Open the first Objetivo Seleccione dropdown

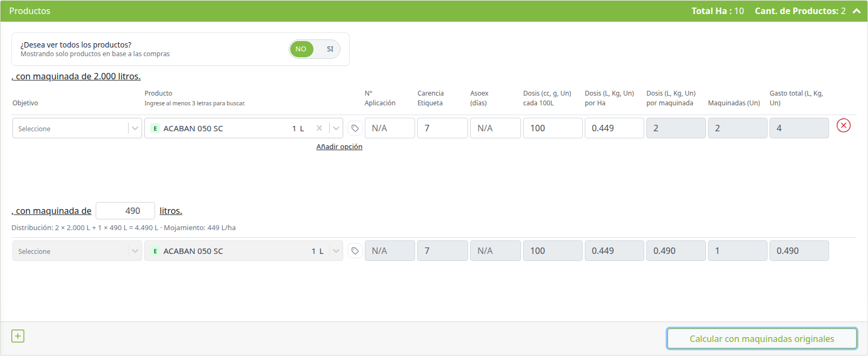[x=77, y=128]
